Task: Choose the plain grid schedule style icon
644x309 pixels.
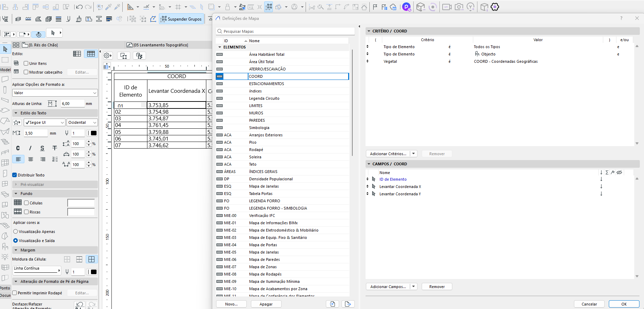Action: (x=77, y=54)
